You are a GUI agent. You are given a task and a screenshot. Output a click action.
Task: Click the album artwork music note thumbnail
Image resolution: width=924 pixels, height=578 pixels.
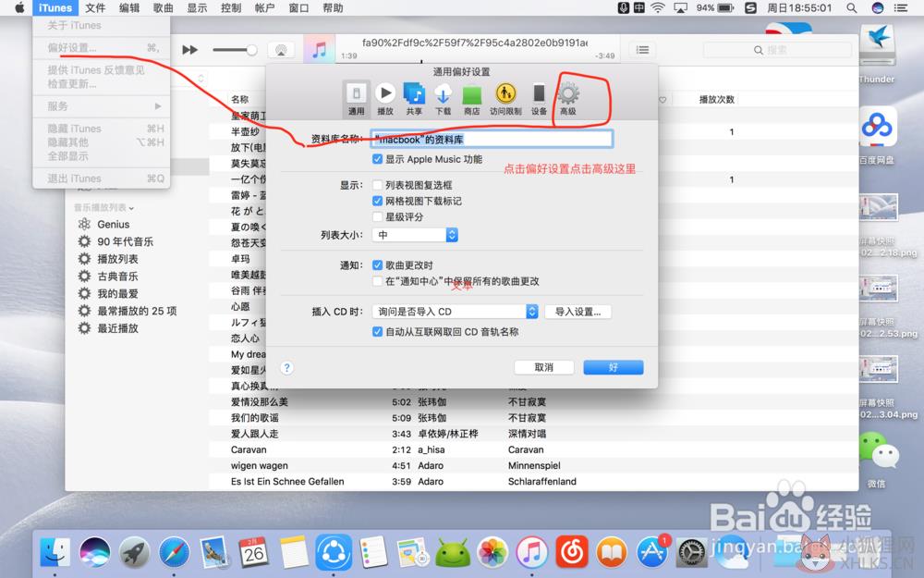click(320, 50)
